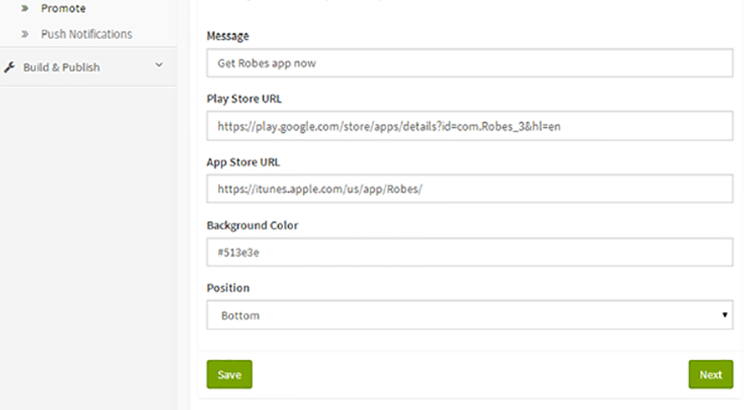Click the double-arrow icon before Promote

25,8
